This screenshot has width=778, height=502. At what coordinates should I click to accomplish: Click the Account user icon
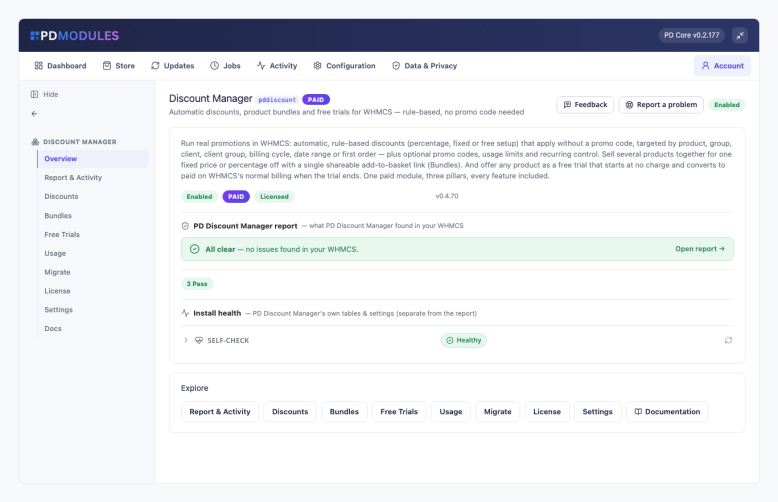705,65
